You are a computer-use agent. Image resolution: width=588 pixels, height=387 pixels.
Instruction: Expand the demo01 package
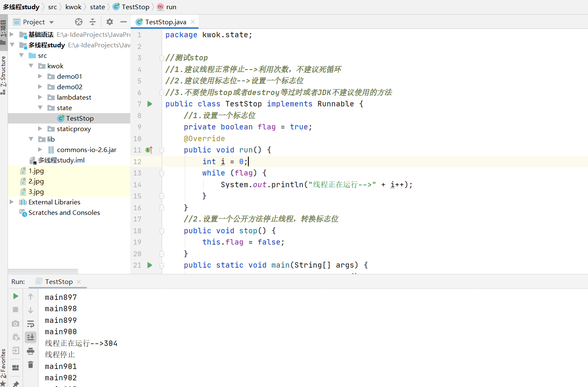tap(40, 76)
